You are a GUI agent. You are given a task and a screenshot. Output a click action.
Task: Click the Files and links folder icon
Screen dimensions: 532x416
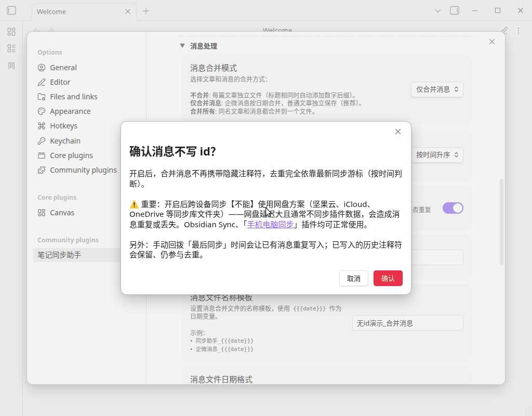tap(42, 97)
